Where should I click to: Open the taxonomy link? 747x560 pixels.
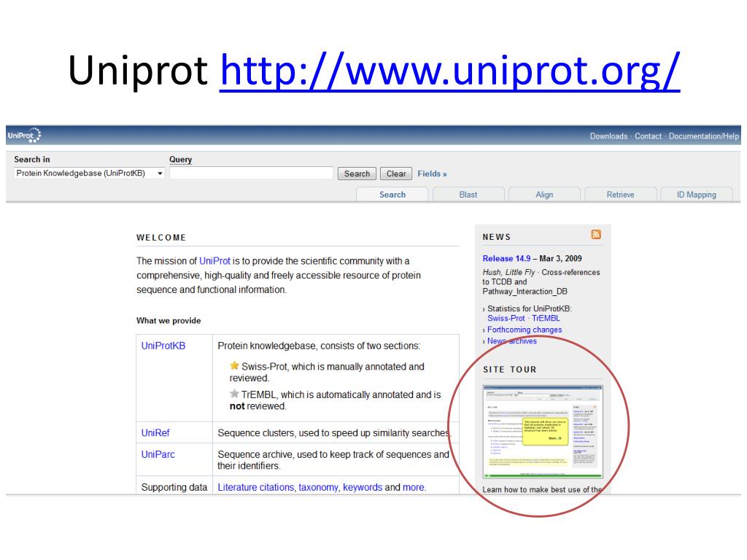tap(318, 487)
